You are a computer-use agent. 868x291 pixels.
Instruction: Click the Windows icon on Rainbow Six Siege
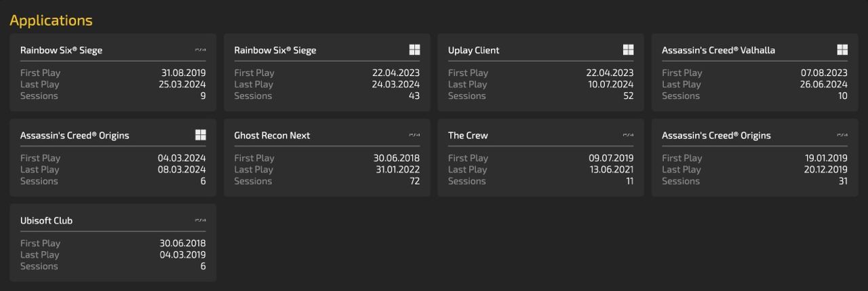[414, 50]
